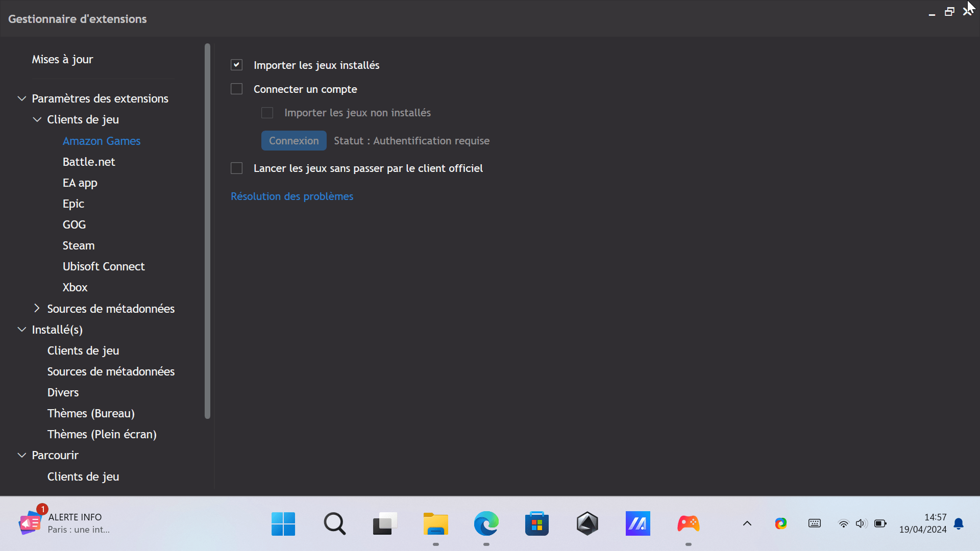Open Epic extension settings
This screenshot has height=551, width=980.
click(73, 204)
